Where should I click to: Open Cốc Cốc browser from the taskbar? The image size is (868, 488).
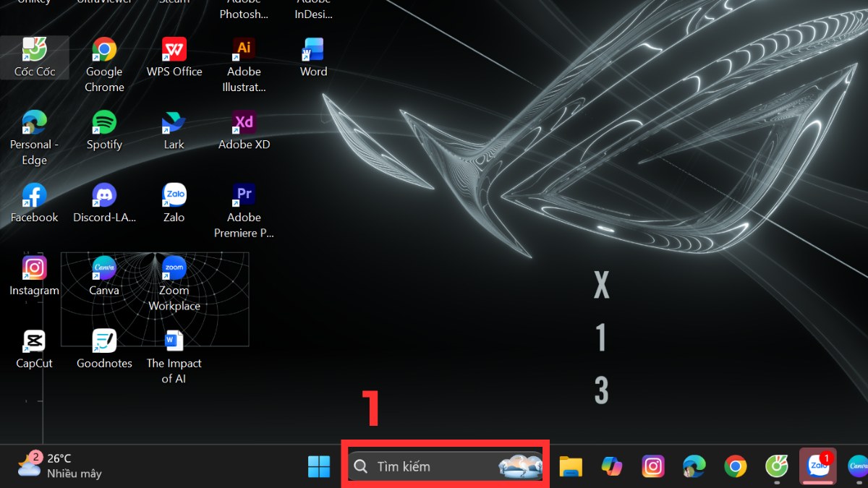[777, 466]
